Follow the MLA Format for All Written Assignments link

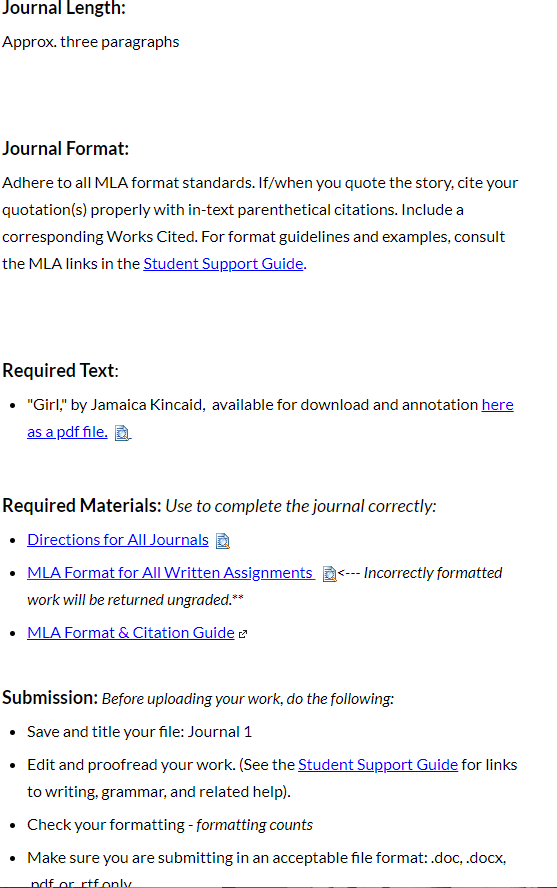click(x=171, y=573)
